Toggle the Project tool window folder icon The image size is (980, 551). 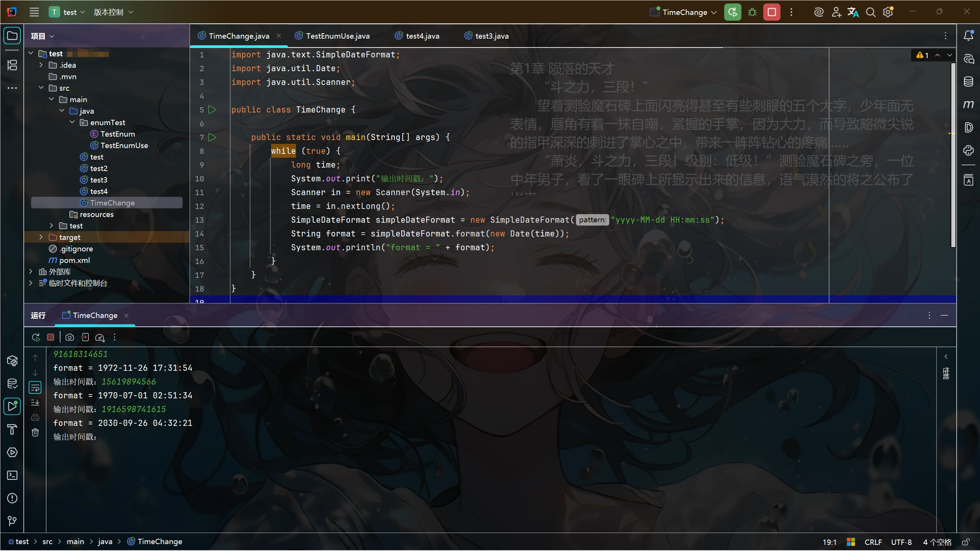tap(12, 36)
